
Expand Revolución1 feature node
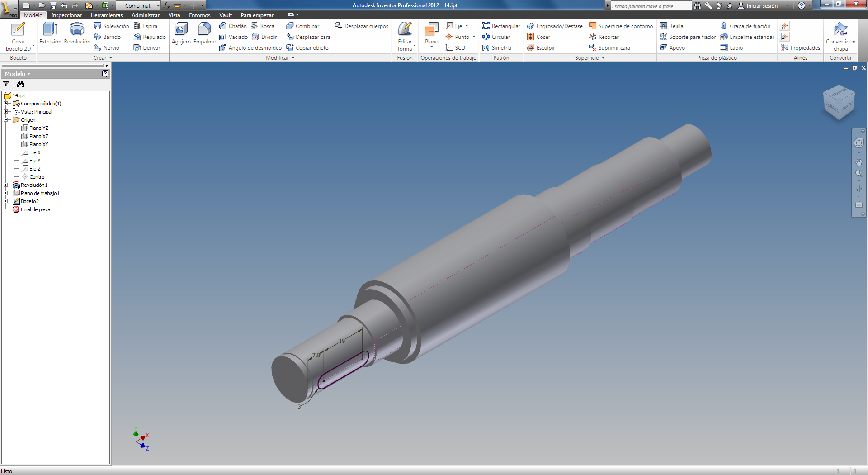(x=6, y=185)
